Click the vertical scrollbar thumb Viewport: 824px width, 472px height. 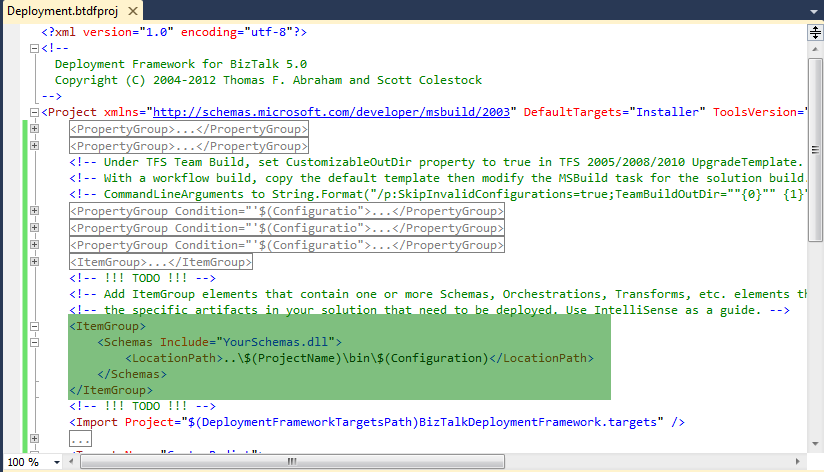pos(815,150)
